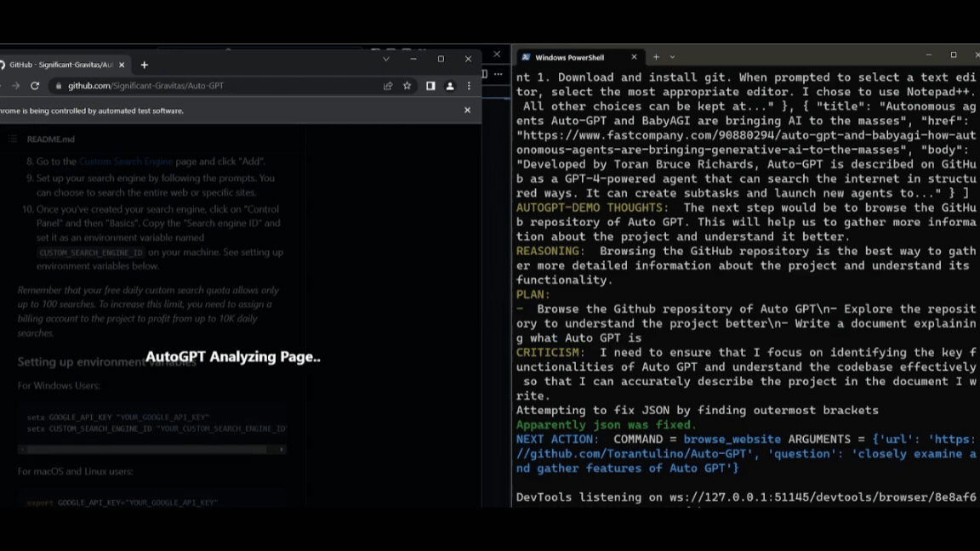
Task: Click the "For Windows Users:" text
Action: (59, 385)
